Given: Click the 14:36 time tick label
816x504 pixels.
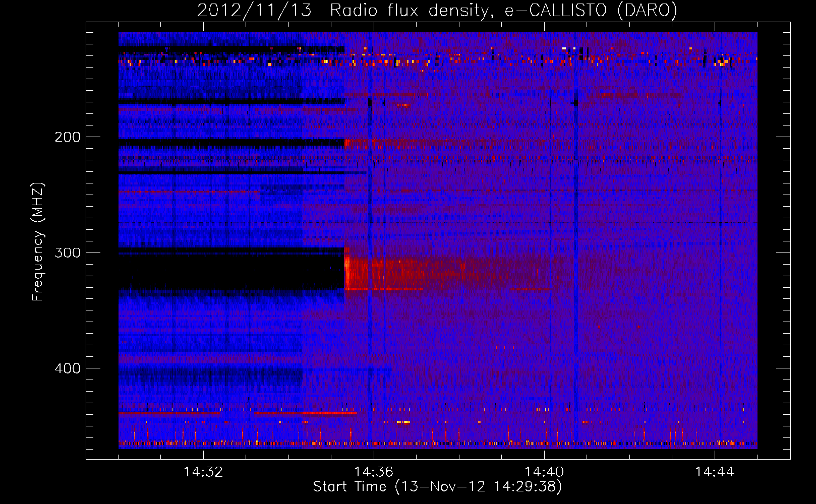Looking at the screenshot, I should pyautogui.click(x=374, y=472).
